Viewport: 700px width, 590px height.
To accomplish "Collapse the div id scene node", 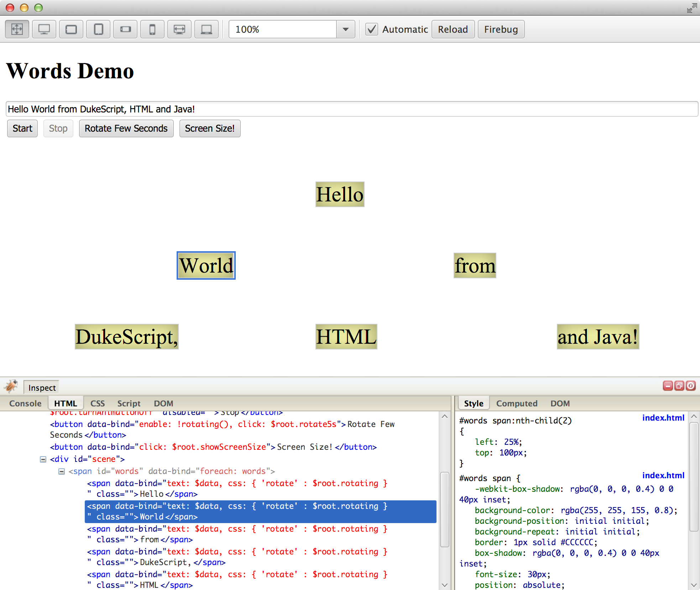I will pos(43,459).
